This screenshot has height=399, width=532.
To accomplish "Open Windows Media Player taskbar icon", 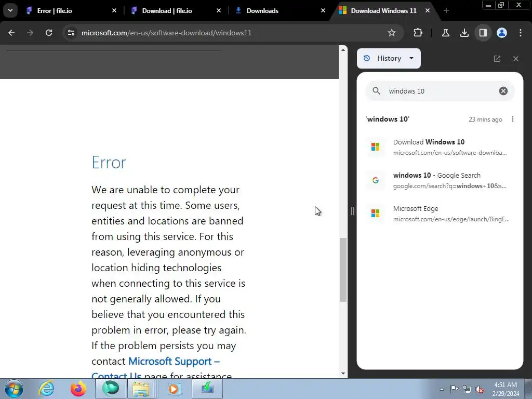I will pos(175,389).
